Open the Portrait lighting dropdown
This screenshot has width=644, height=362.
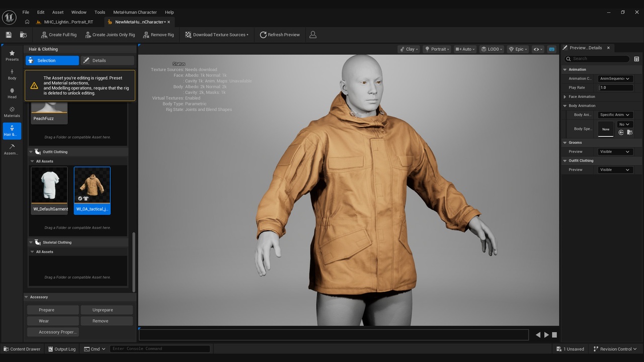click(437, 49)
